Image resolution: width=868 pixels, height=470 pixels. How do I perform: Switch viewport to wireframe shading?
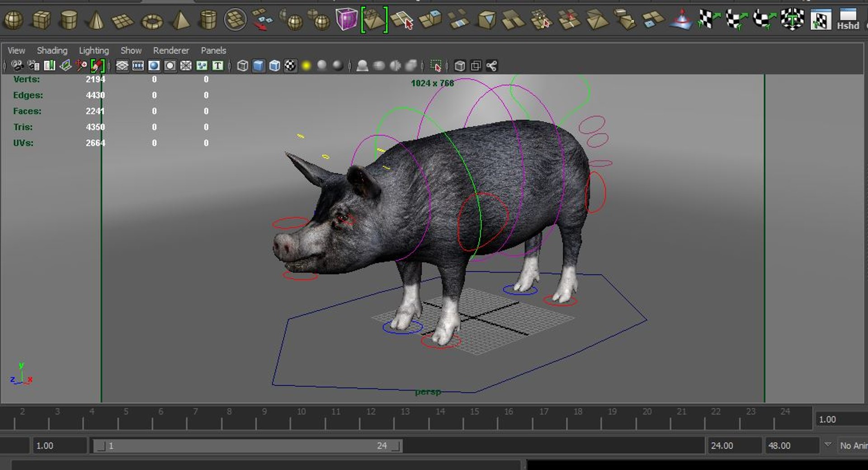[242, 66]
